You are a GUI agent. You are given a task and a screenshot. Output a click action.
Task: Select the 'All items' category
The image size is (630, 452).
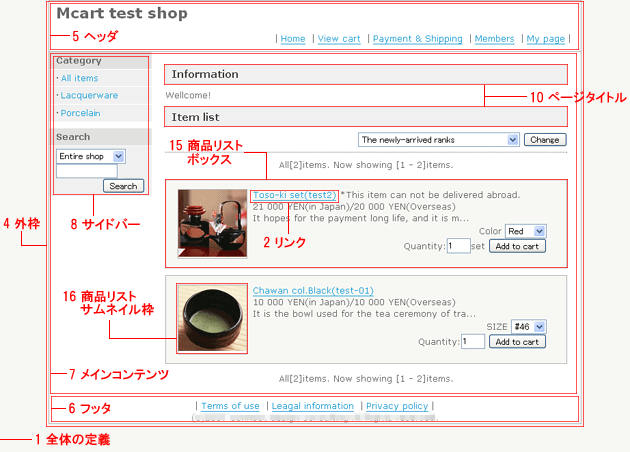pyautogui.click(x=79, y=78)
